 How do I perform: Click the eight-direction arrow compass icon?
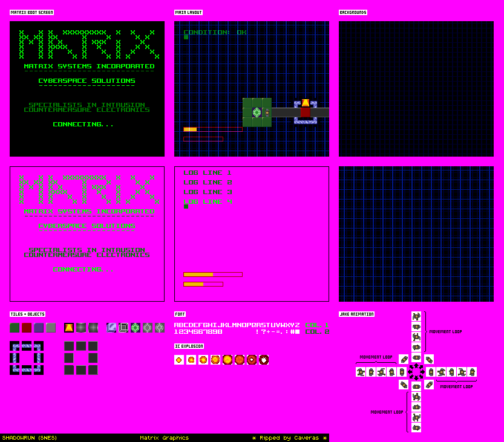click(x=416, y=372)
